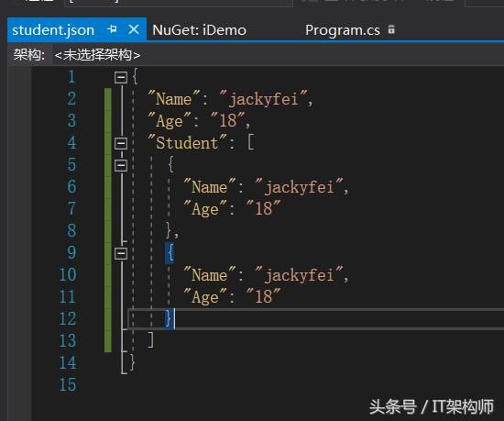Click the "Age" key on line 7
Screen dimensions: 504x421
[204, 208]
